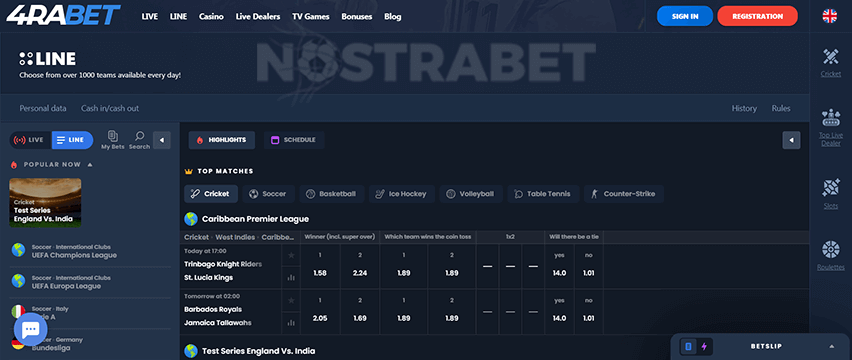Open the live chat bubble icon
Viewport: 852px width, 360px height.
tap(31, 330)
